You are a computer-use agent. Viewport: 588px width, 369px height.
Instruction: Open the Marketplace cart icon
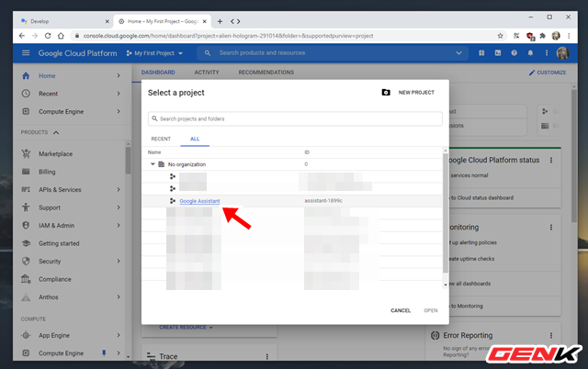[26, 153]
